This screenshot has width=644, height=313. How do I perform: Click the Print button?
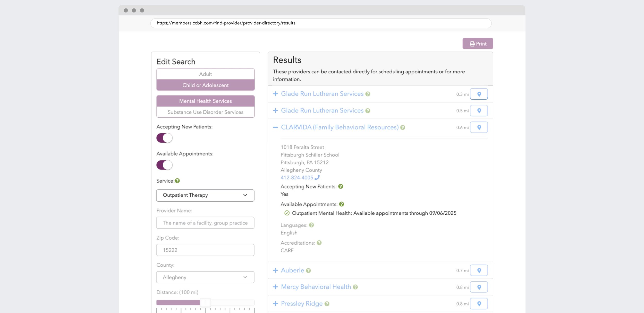478,44
